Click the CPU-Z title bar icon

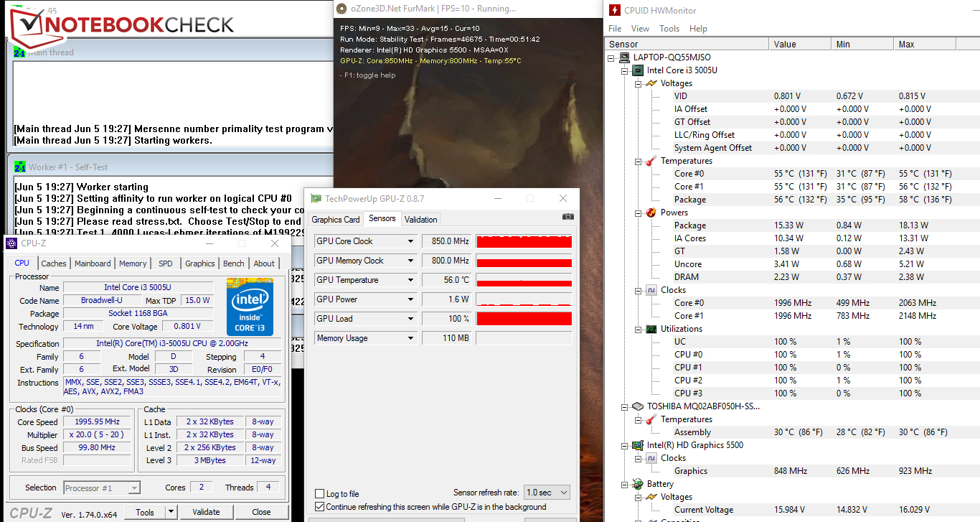(11, 243)
